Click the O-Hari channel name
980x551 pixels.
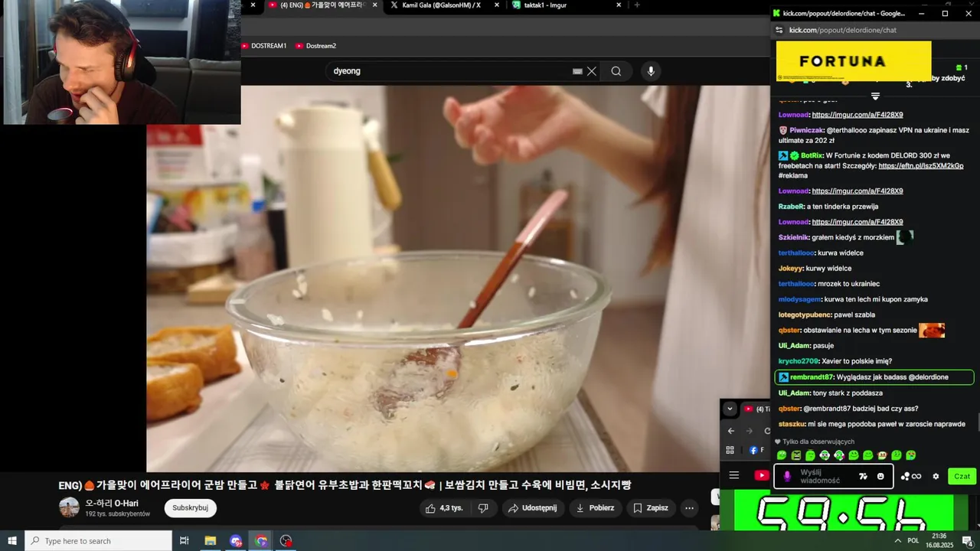pos(112,503)
